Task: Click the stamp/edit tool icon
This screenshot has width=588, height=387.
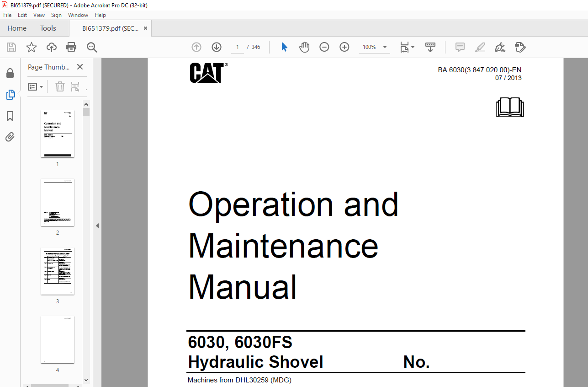Action: pos(520,47)
